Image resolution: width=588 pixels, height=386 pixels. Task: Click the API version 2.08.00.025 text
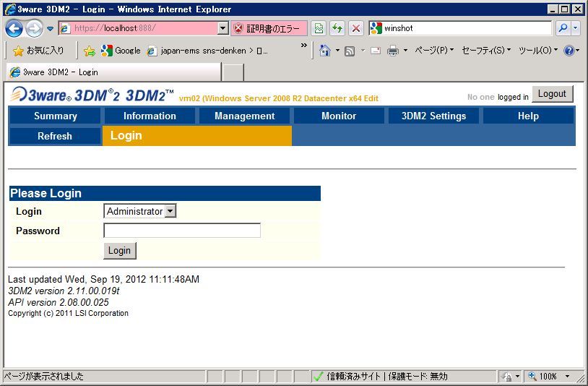coord(59,302)
